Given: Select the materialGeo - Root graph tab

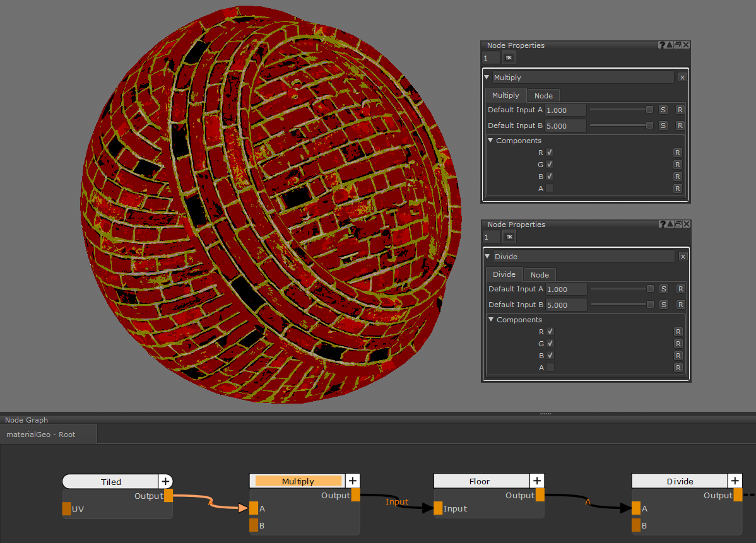Looking at the screenshot, I should [x=41, y=435].
